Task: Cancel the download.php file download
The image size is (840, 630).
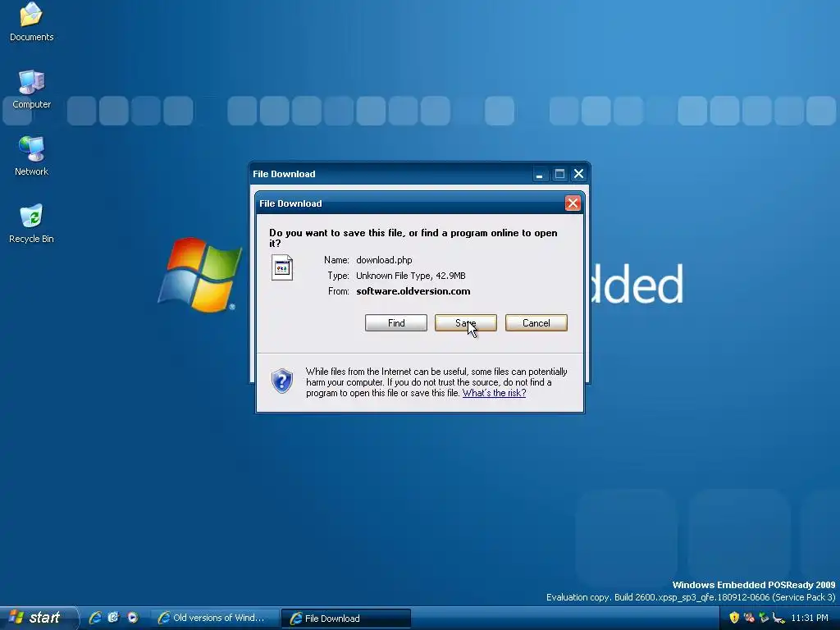Action: pos(536,323)
